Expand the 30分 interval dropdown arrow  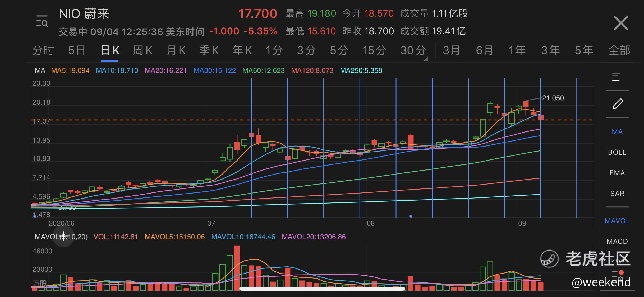[x=426, y=59]
